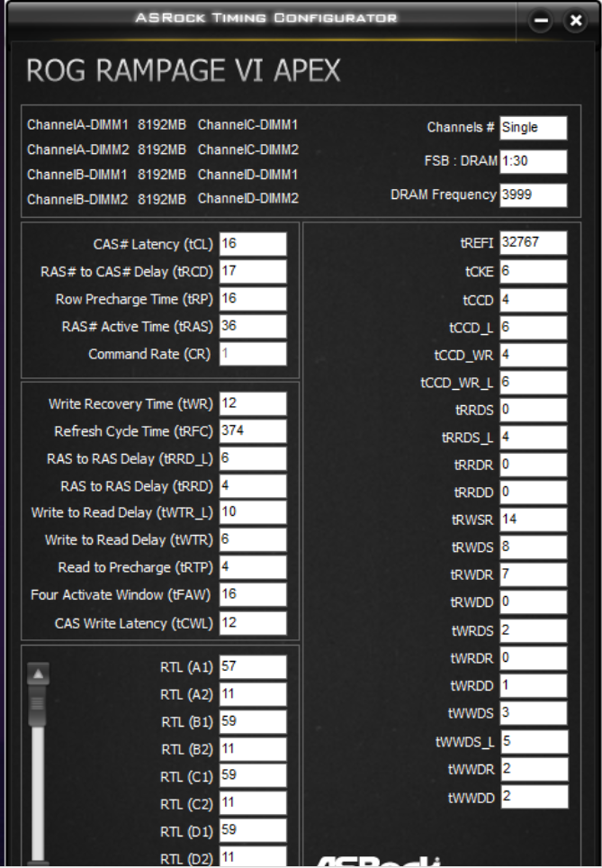Select the Write to Read Delay (tWTR_L) field

click(253, 512)
